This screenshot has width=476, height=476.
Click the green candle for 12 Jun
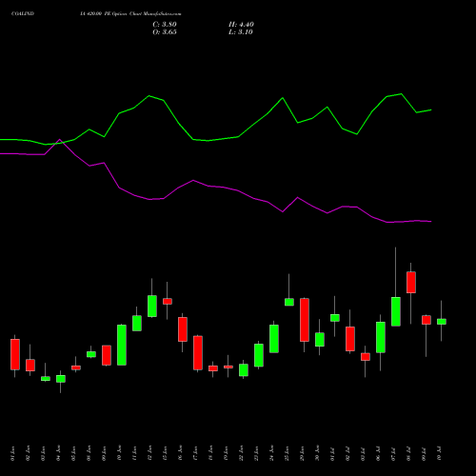pyautogui.click(x=152, y=306)
